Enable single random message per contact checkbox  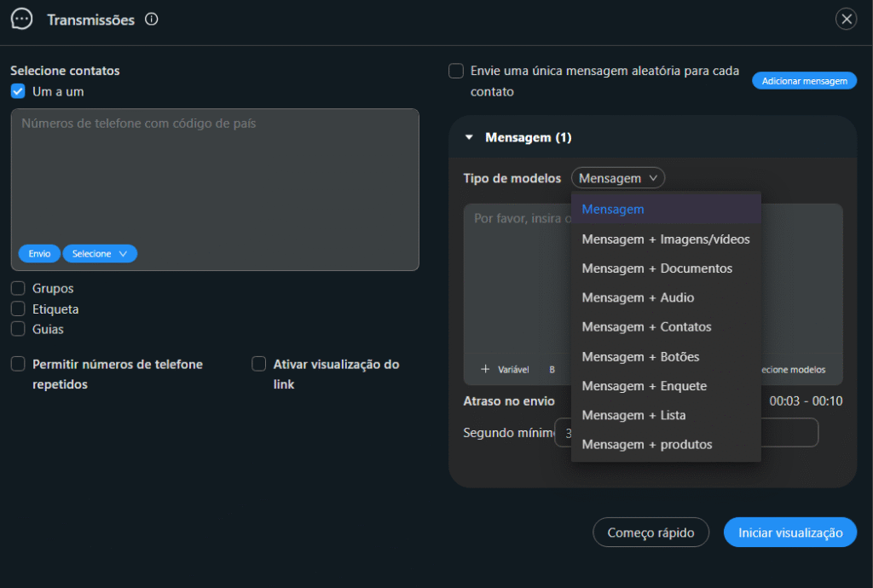(x=456, y=72)
